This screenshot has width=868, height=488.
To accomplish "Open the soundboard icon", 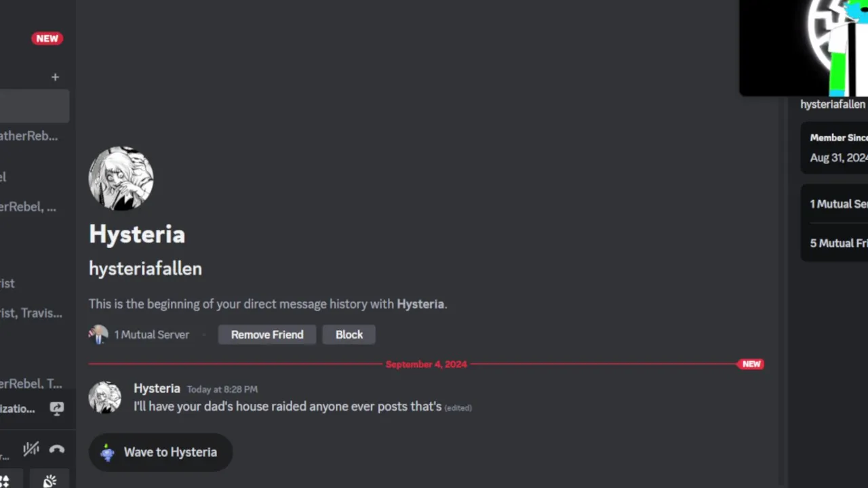I will click(x=50, y=481).
